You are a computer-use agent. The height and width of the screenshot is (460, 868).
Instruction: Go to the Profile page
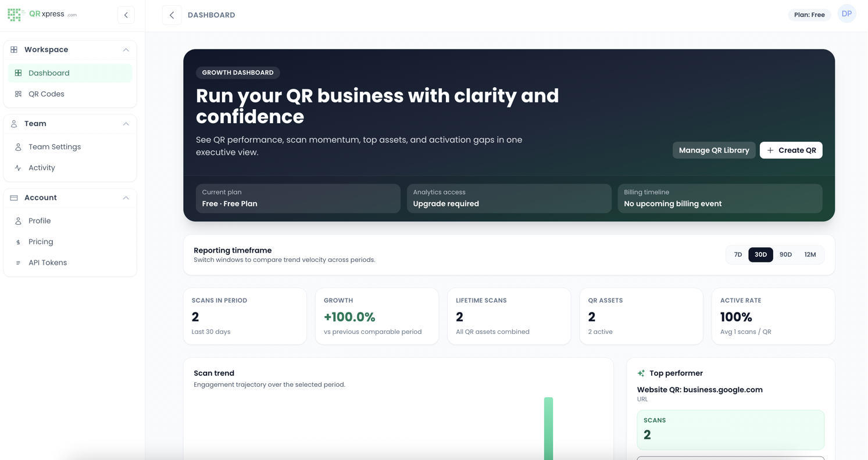click(x=70, y=221)
